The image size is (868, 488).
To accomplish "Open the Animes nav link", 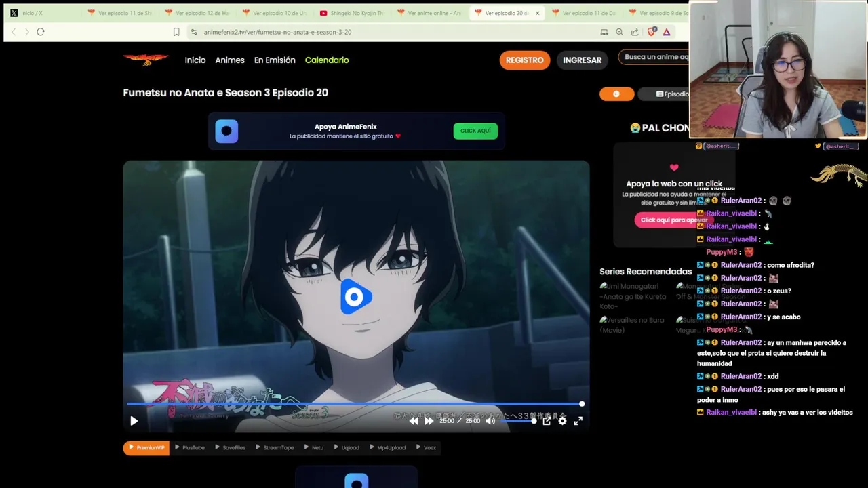I will pyautogui.click(x=230, y=60).
